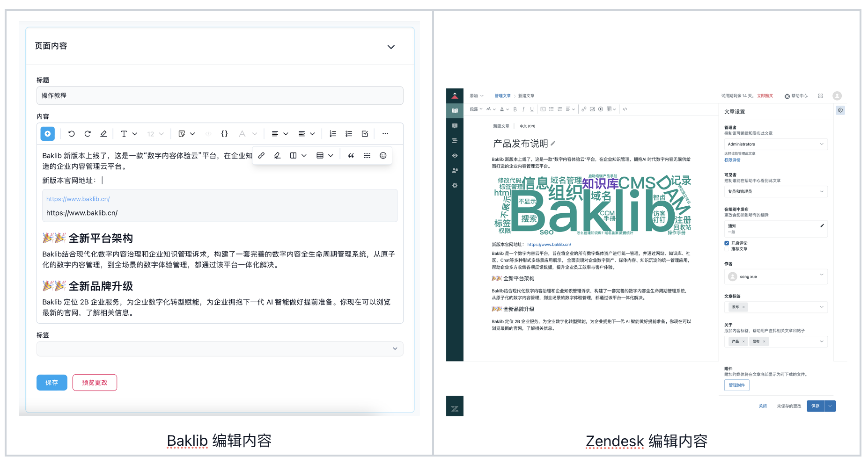Open the eye preview icon in Zendesk sidebar

tap(455, 156)
